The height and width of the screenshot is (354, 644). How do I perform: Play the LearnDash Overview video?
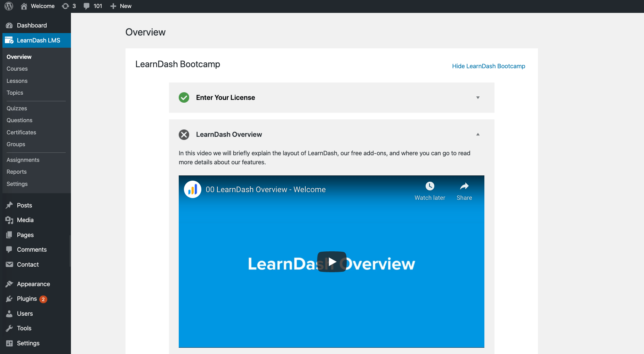point(332,262)
